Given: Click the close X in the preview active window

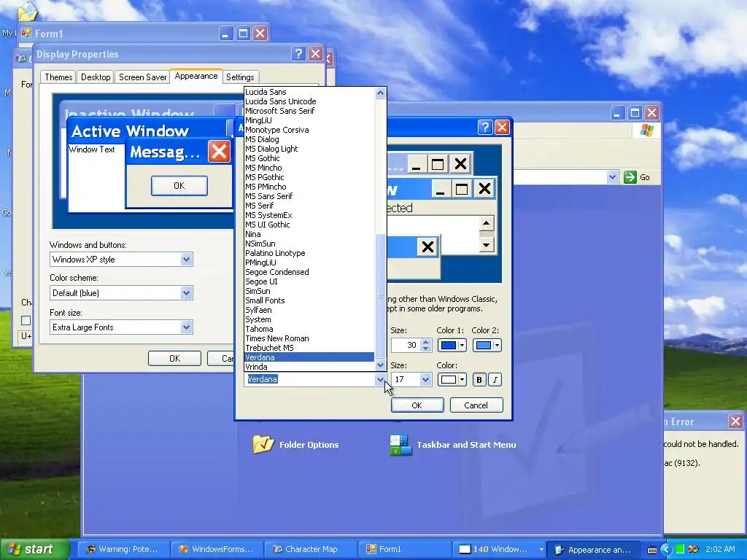Looking at the screenshot, I should 484,189.
